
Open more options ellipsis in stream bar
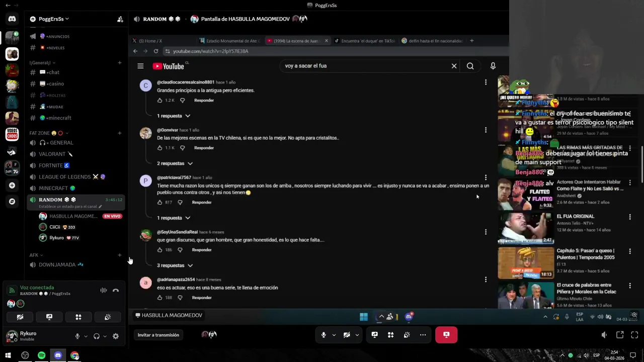coord(423,335)
